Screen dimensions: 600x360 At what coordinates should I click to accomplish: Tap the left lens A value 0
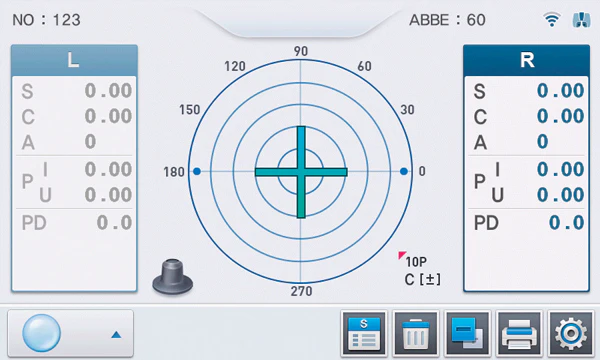click(90, 142)
